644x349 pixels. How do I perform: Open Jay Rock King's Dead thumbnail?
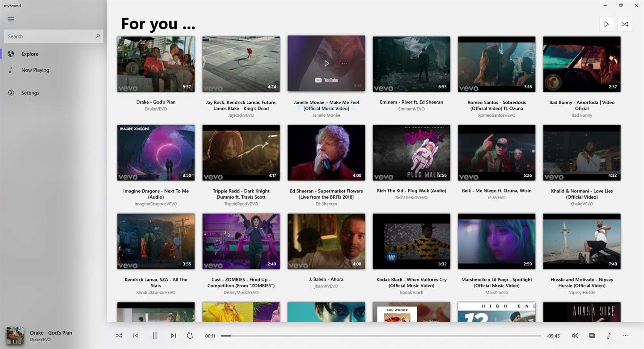[x=241, y=64]
